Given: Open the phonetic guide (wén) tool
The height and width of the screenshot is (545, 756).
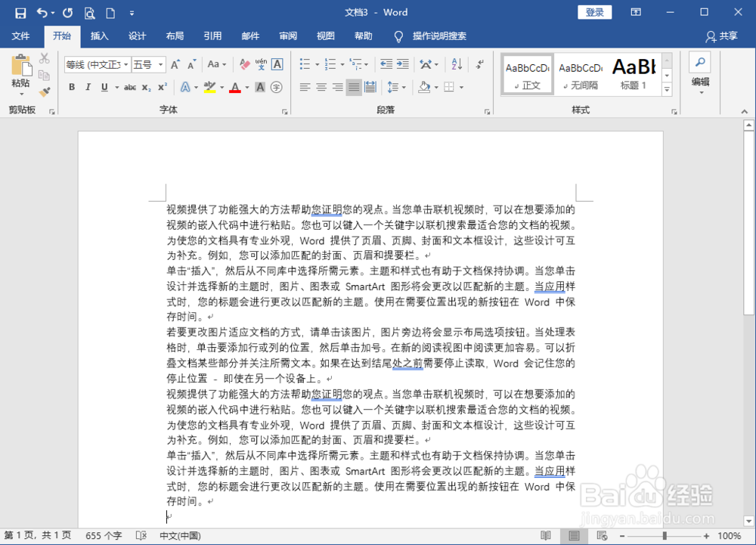Looking at the screenshot, I should [261, 64].
